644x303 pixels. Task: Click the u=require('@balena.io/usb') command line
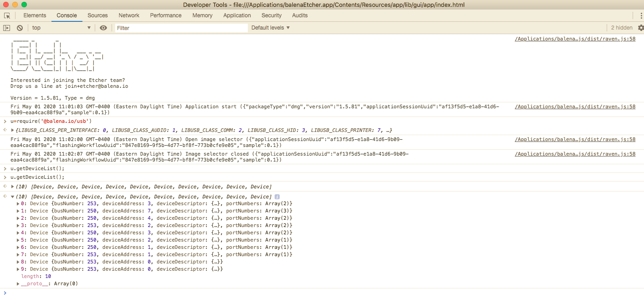(x=51, y=121)
